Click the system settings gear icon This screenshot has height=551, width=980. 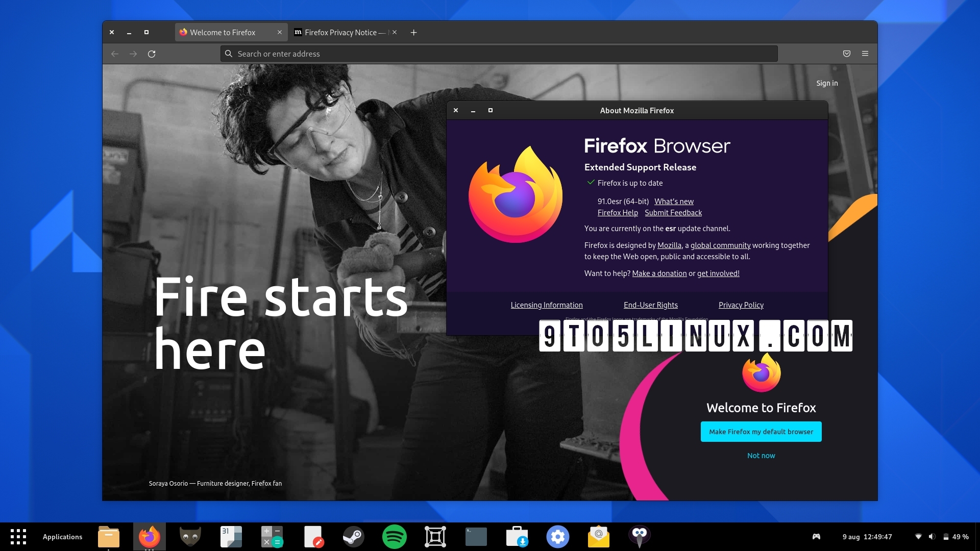[557, 536]
